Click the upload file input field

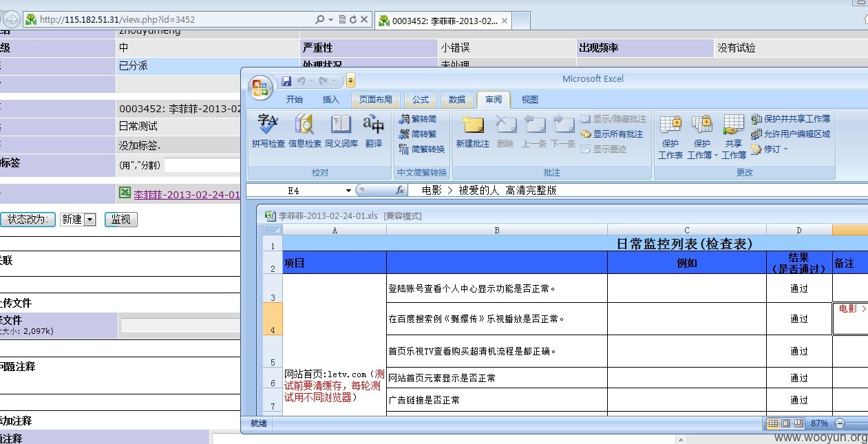pyautogui.click(x=180, y=325)
